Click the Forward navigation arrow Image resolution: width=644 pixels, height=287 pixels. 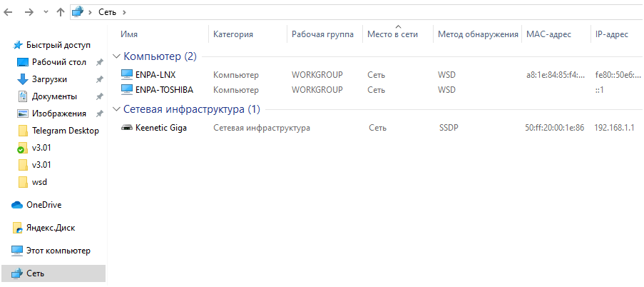coord(29,12)
